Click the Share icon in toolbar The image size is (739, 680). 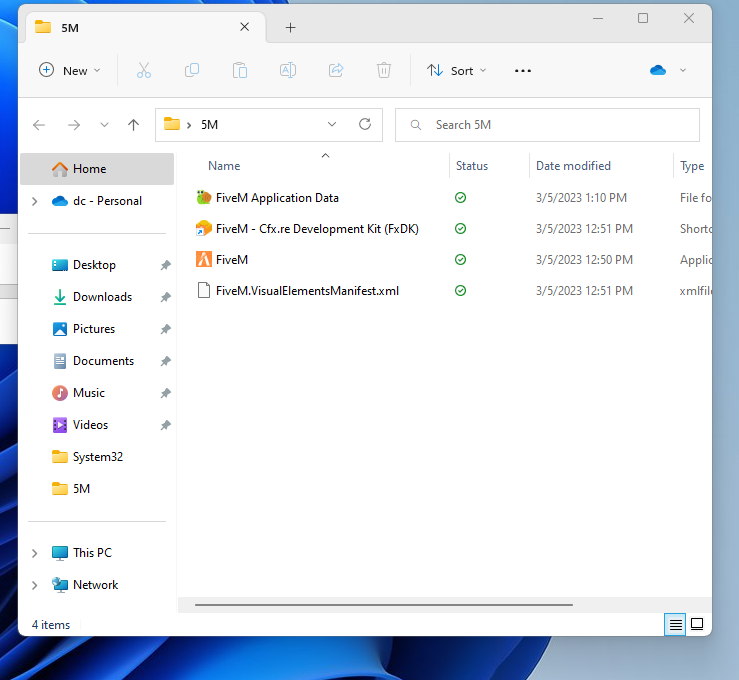tap(336, 70)
